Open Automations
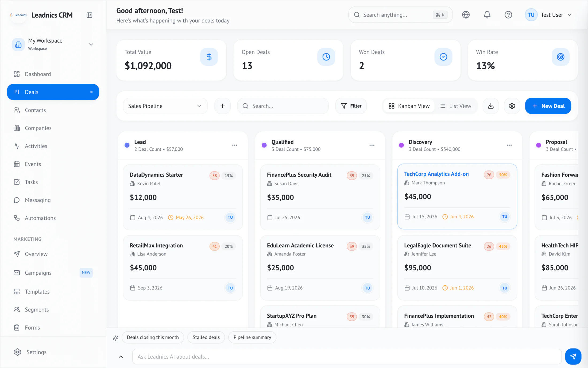The image size is (588, 368). (53, 218)
